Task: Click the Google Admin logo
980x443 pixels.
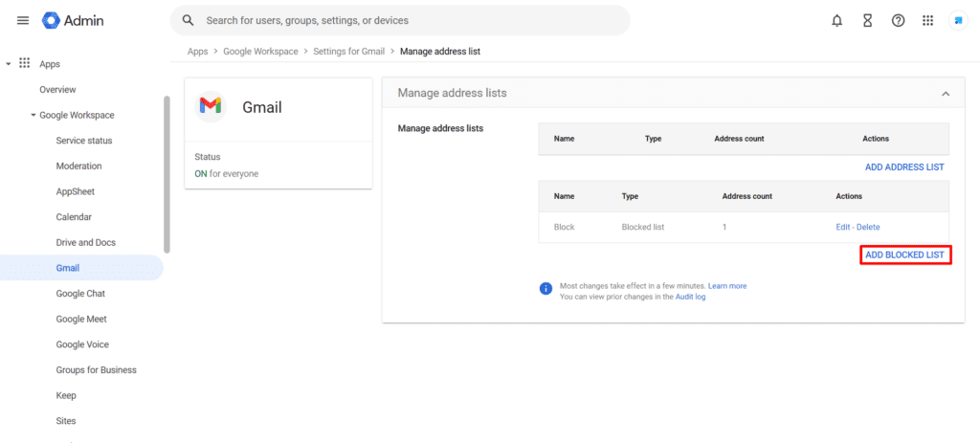Action: [73, 21]
